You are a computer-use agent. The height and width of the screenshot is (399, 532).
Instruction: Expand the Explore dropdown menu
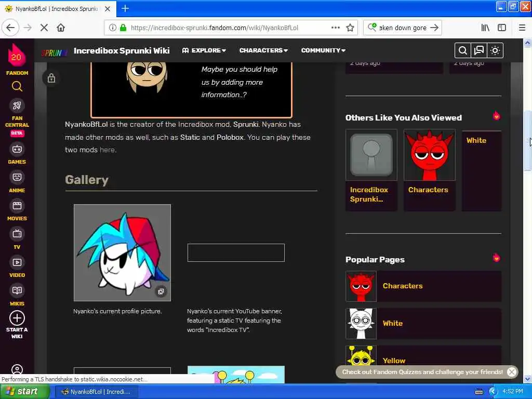pos(204,50)
